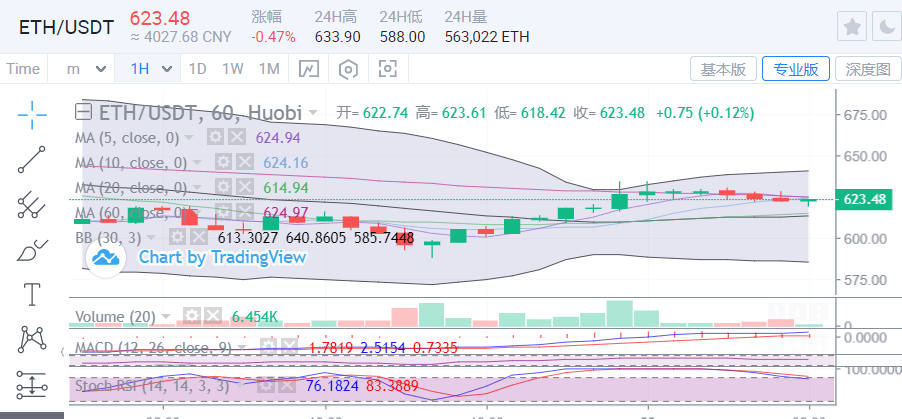The image size is (902, 419).
Task: Select the XABCD pattern tool
Action: [32, 339]
